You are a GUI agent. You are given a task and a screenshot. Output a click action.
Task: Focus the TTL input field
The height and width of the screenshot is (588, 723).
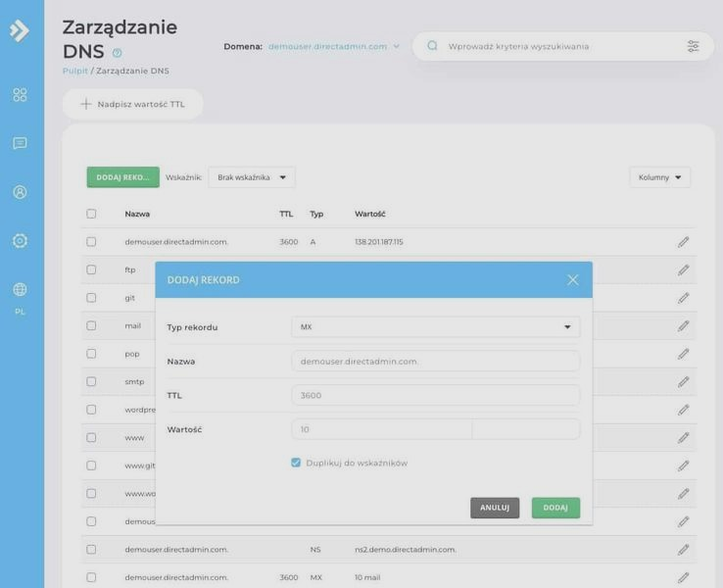click(x=436, y=395)
